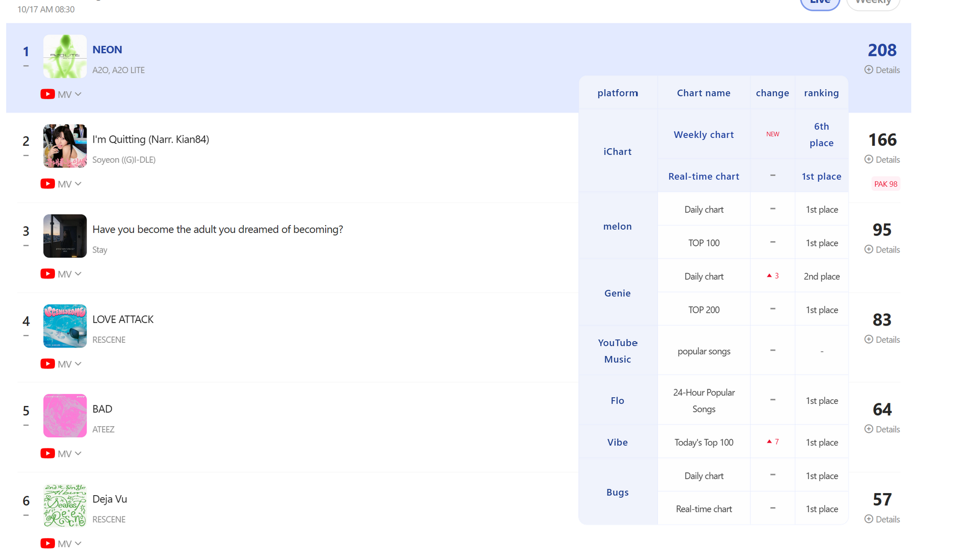Open Details for the 83 score
Screen dimensions: 955x560
point(882,340)
